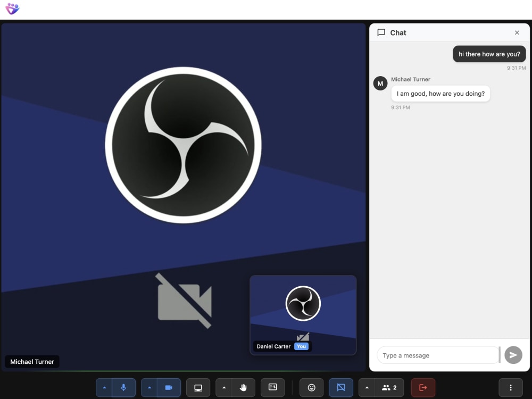This screenshot has height=399, width=532.
Task: Open the participants list
Action: (389, 387)
